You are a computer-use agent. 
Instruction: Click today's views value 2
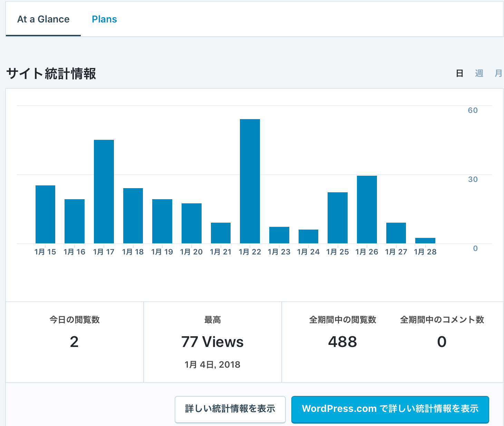(74, 342)
